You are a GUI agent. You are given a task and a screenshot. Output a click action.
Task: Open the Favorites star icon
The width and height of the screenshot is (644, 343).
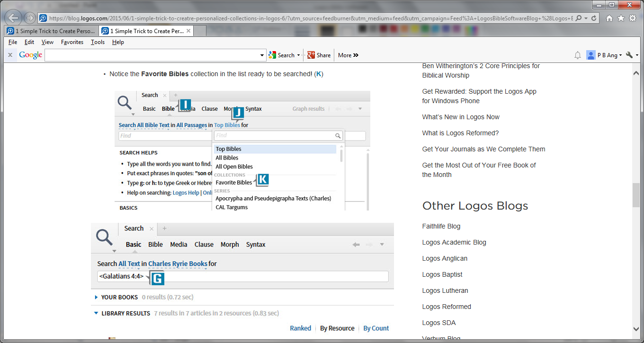621,18
